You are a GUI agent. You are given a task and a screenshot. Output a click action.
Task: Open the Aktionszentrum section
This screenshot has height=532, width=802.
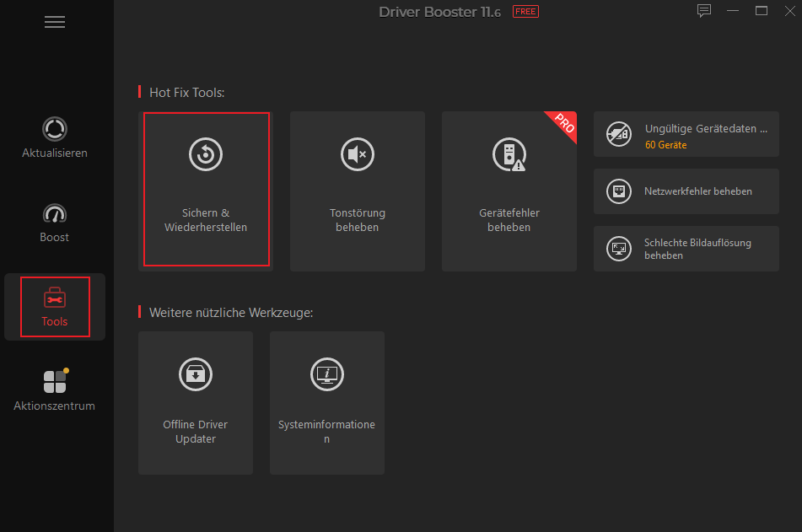(x=55, y=390)
